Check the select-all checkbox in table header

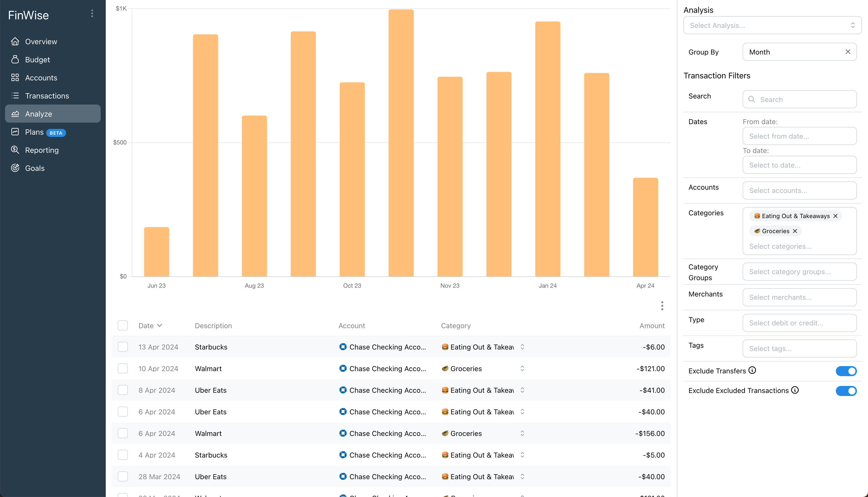point(123,325)
